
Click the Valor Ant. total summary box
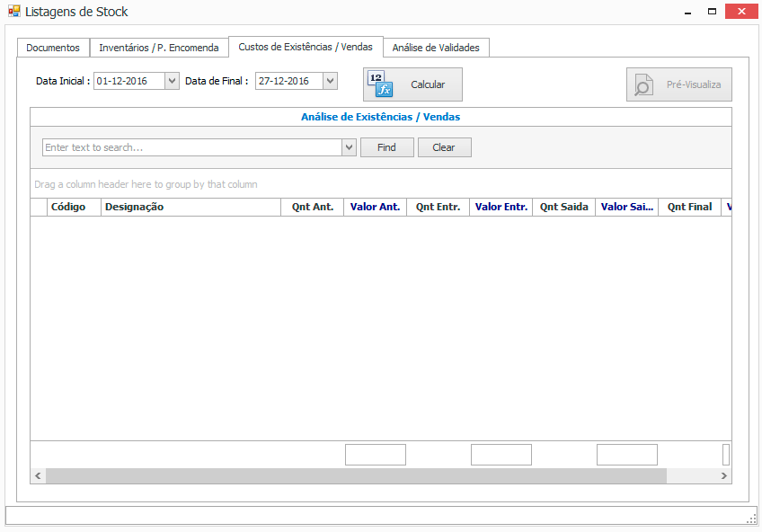(376, 455)
